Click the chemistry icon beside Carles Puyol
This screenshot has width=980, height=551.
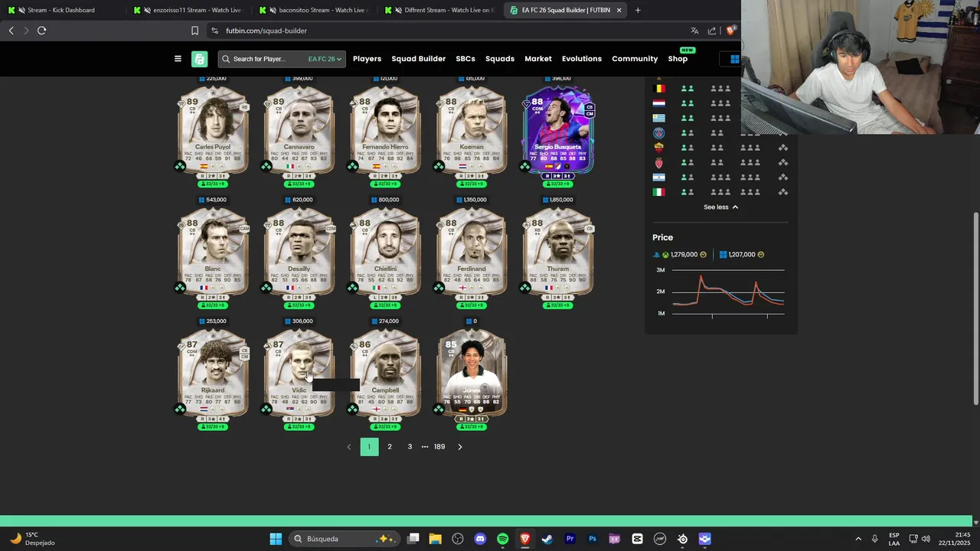point(180,166)
